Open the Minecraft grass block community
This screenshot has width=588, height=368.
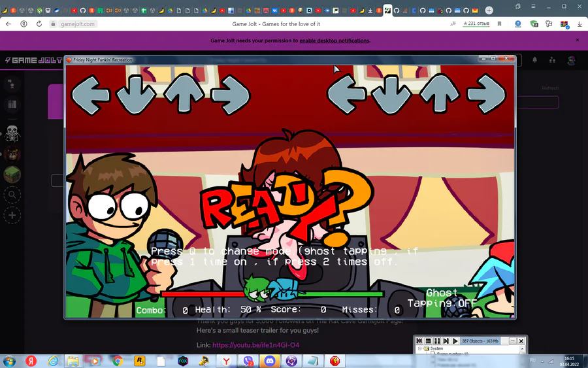pos(12,174)
